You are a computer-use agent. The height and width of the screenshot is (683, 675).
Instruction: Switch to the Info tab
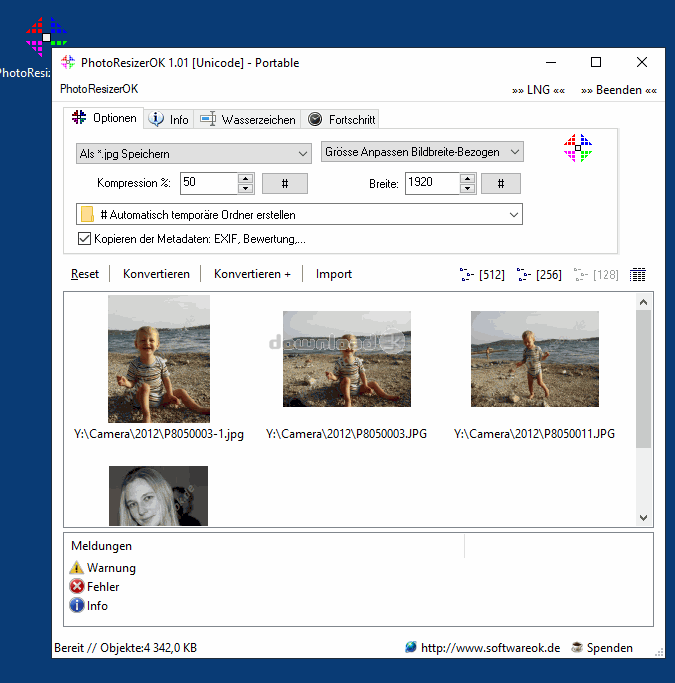tap(169, 119)
